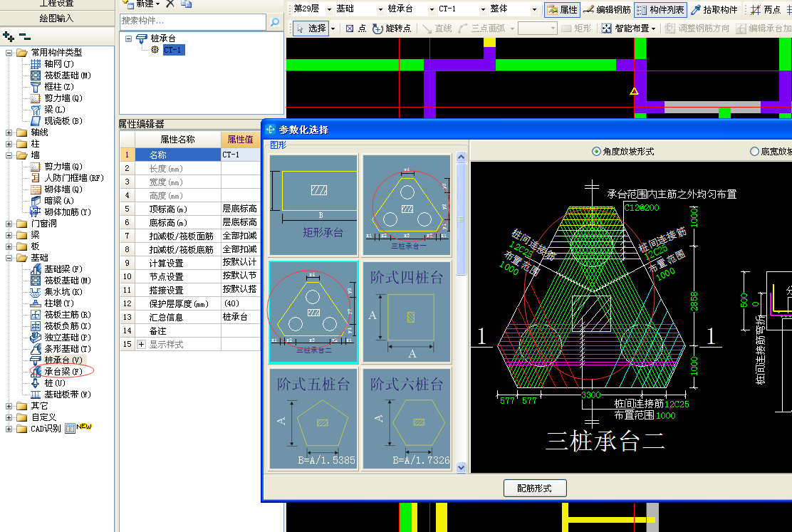Open the 智能布置 dropdown
The image size is (792, 532).
coord(654,28)
